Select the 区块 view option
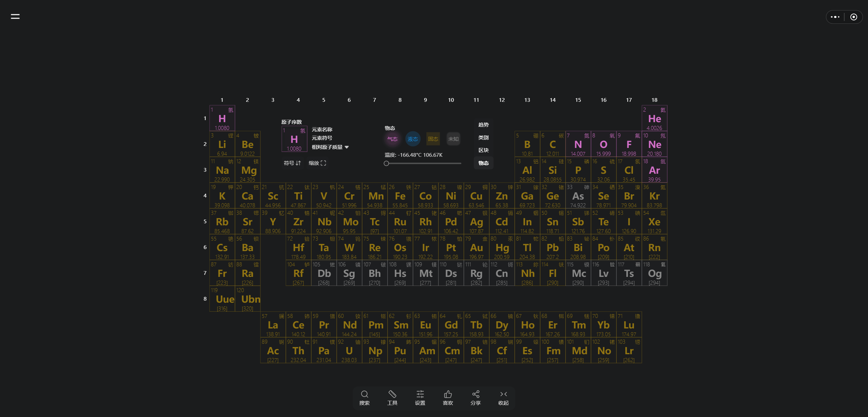Viewport: 868px width, 417px height. click(484, 150)
